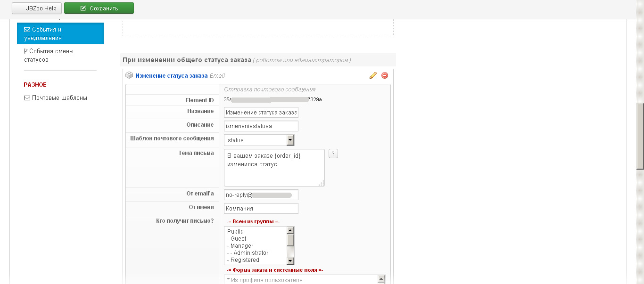
Task: Click the Изменение статуса заказа title link
Action: [171, 75]
